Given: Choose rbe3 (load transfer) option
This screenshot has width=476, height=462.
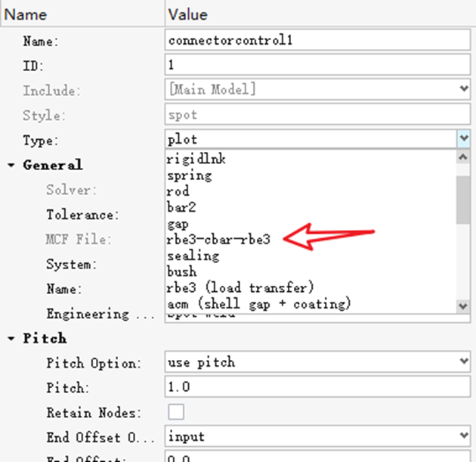Looking at the screenshot, I should 240,287.
